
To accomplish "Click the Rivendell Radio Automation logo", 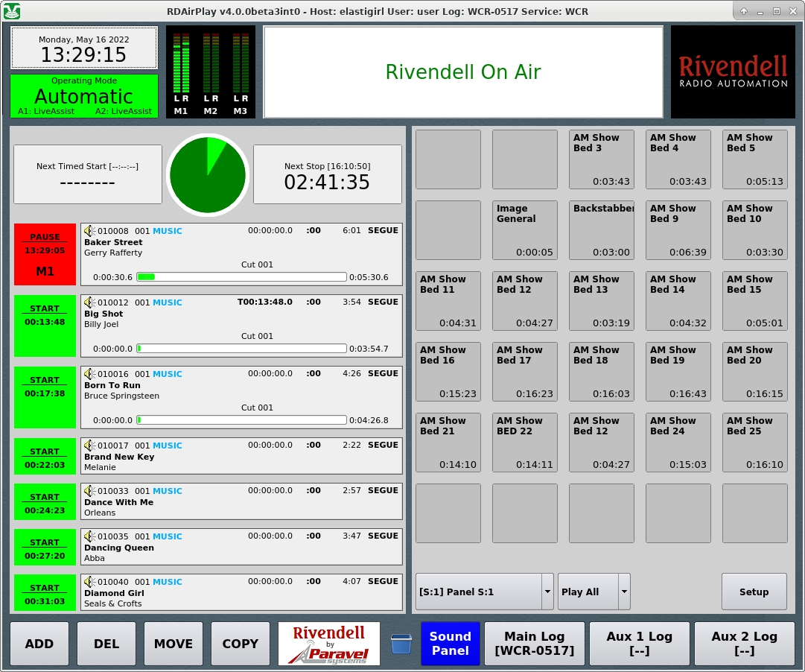I will pyautogui.click(x=733, y=72).
